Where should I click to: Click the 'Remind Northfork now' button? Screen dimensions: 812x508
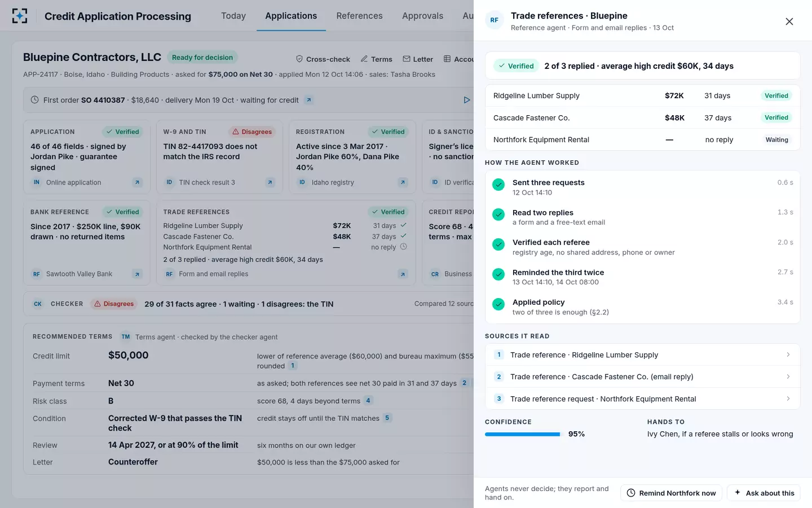pyautogui.click(x=671, y=493)
